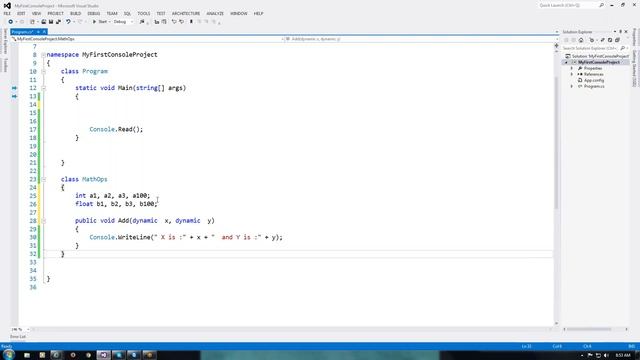Open the Toolbox side tab
This screenshot has height=360, width=640.
pos(5,65)
